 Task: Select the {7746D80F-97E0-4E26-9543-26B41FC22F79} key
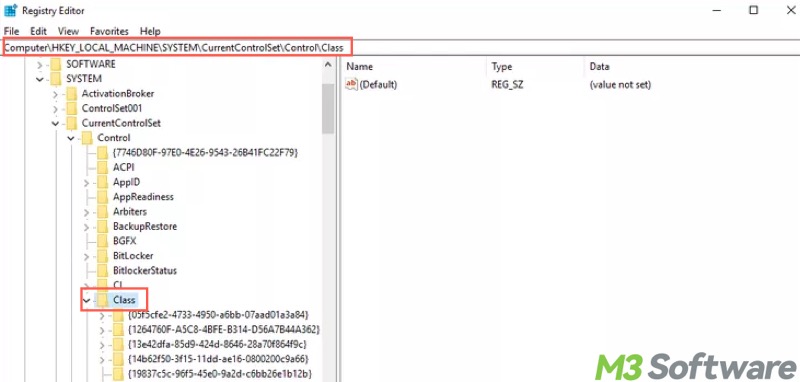tap(205, 153)
